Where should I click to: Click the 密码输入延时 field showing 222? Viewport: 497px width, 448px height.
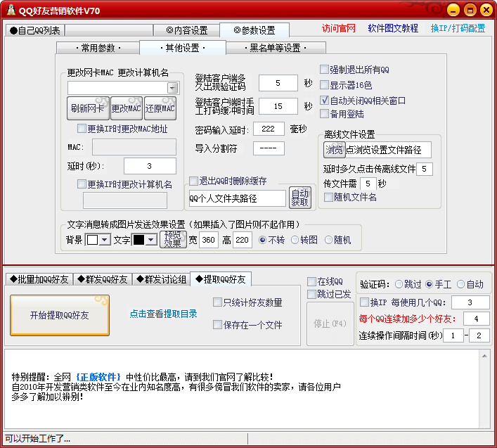269,129
